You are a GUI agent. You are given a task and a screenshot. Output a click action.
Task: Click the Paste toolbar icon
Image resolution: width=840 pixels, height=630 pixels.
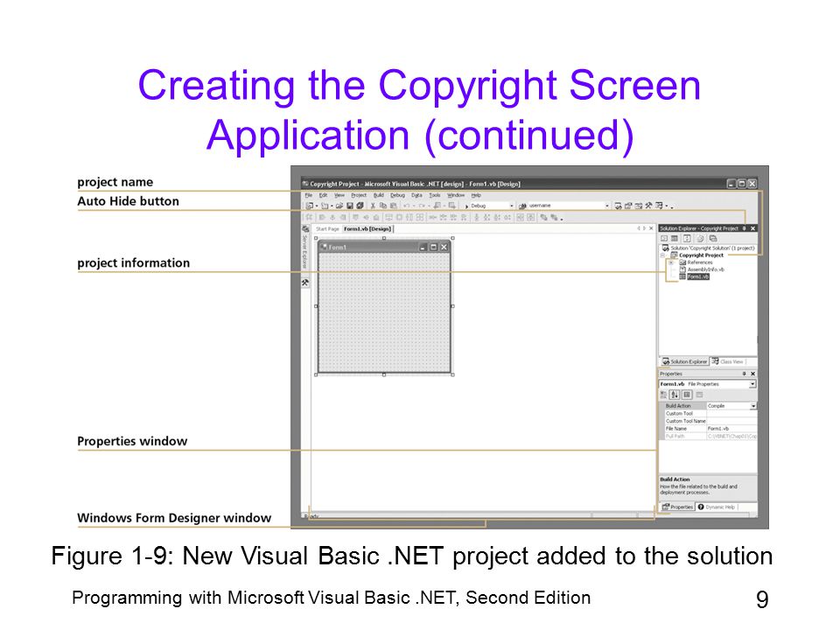click(393, 206)
